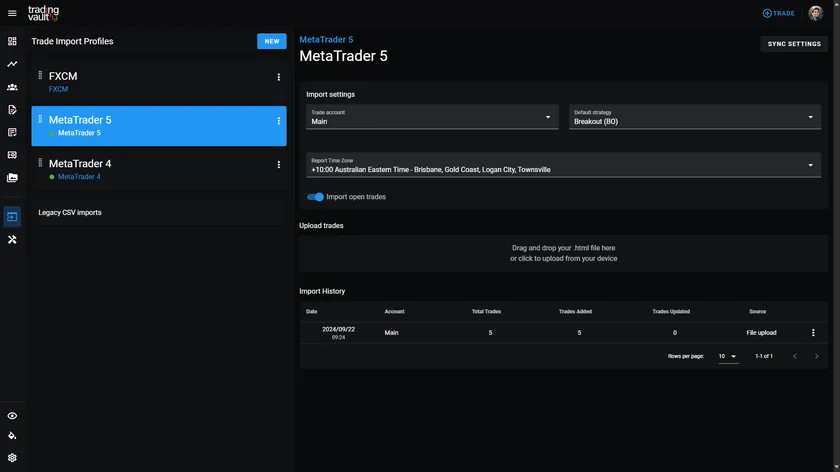
Task: Click the add Trade button
Action: click(x=778, y=13)
